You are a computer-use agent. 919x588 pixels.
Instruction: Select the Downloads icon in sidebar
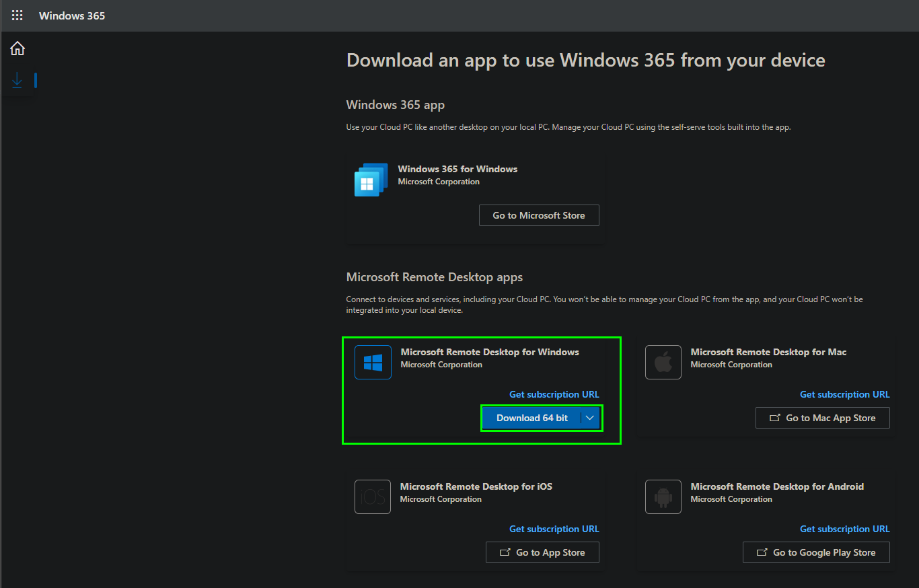(x=17, y=81)
